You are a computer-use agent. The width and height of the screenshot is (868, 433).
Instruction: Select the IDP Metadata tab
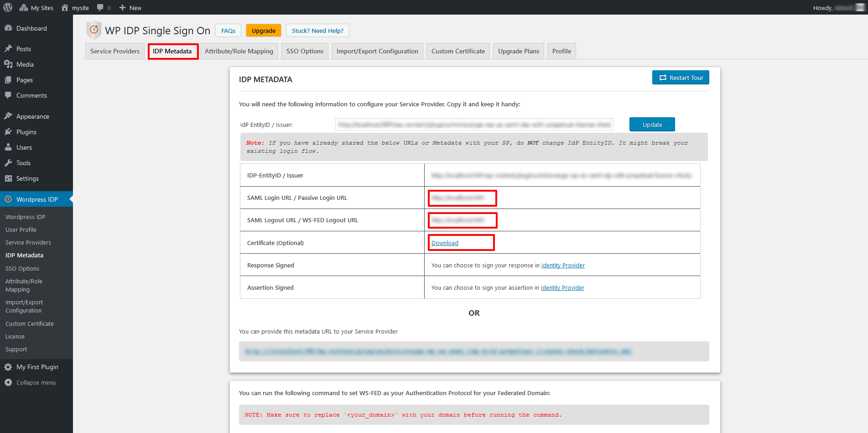click(x=172, y=51)
